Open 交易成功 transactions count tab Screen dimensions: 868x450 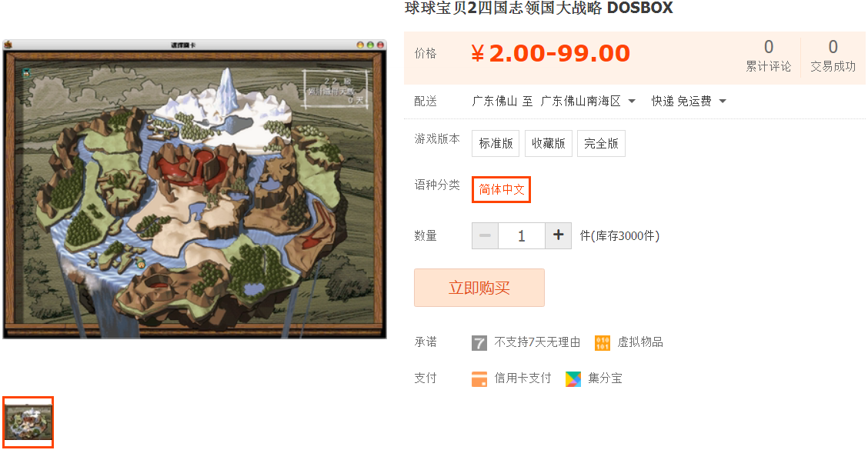tap(833, 56)
